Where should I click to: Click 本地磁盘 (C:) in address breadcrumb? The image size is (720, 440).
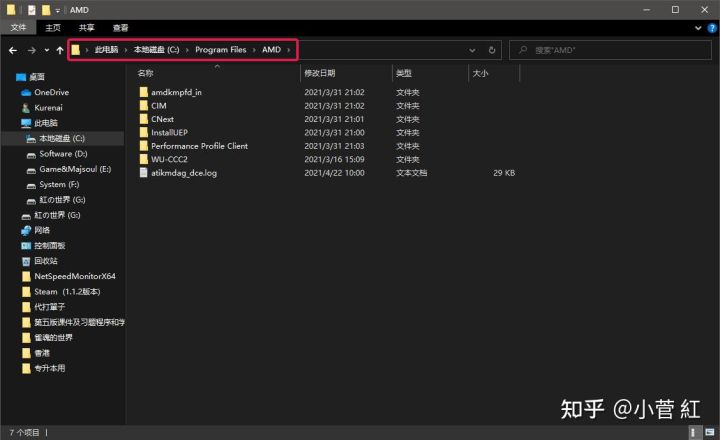click(x=157, y=50)
